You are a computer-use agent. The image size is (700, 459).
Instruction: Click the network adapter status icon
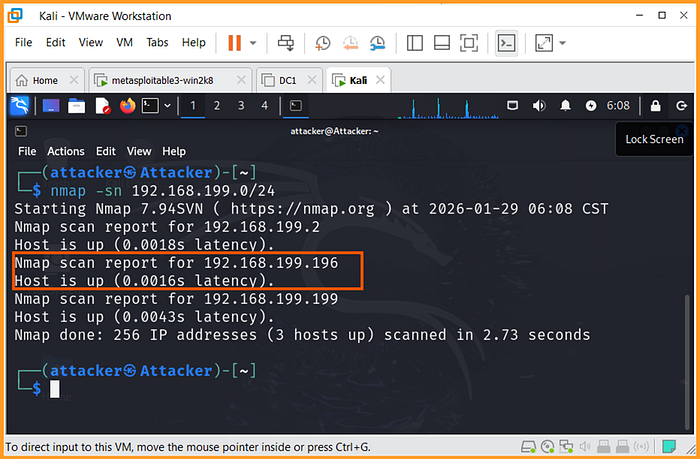(x=566, y=446)
